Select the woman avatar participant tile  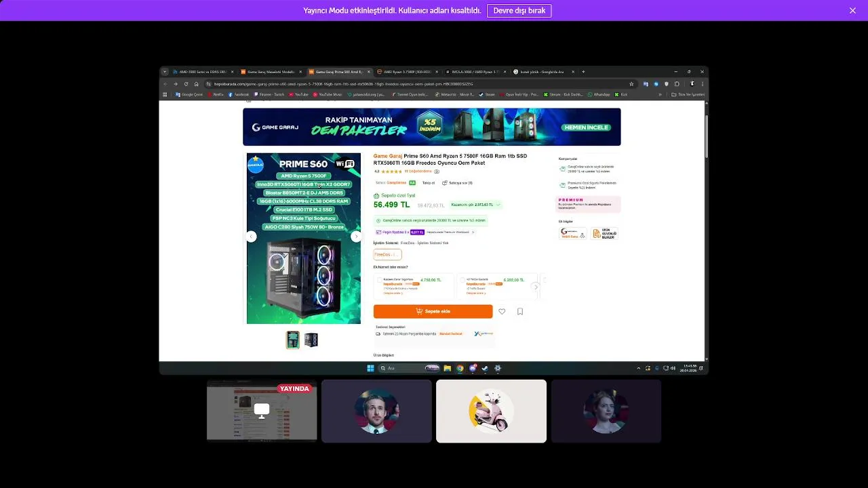(606, 411)
